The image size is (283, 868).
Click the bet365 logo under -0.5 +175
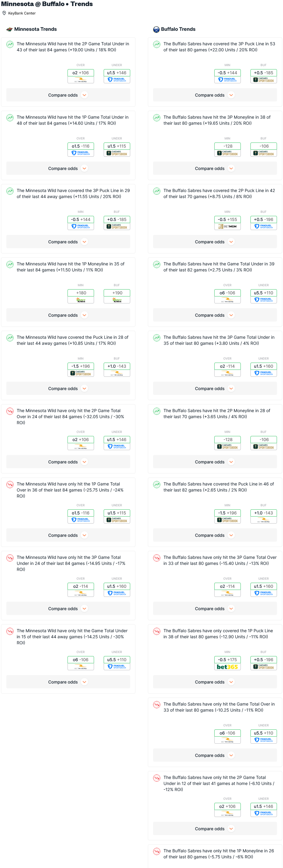click(x=228, y=667)
